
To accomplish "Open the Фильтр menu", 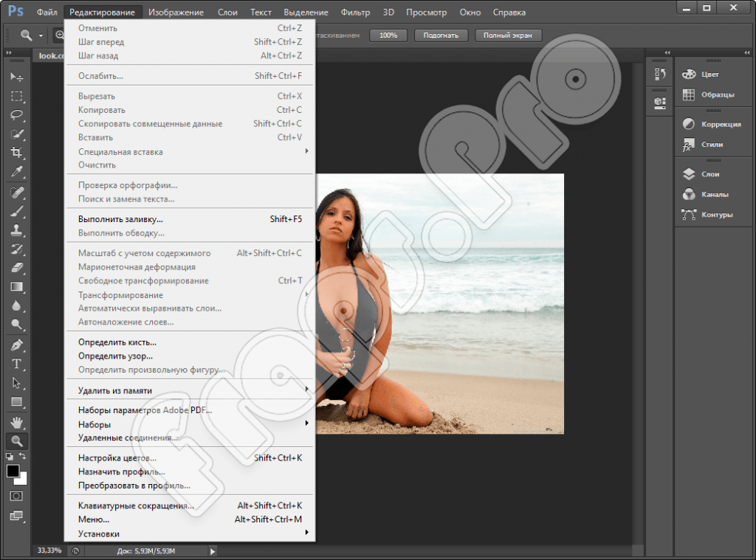I will (356, 13).
